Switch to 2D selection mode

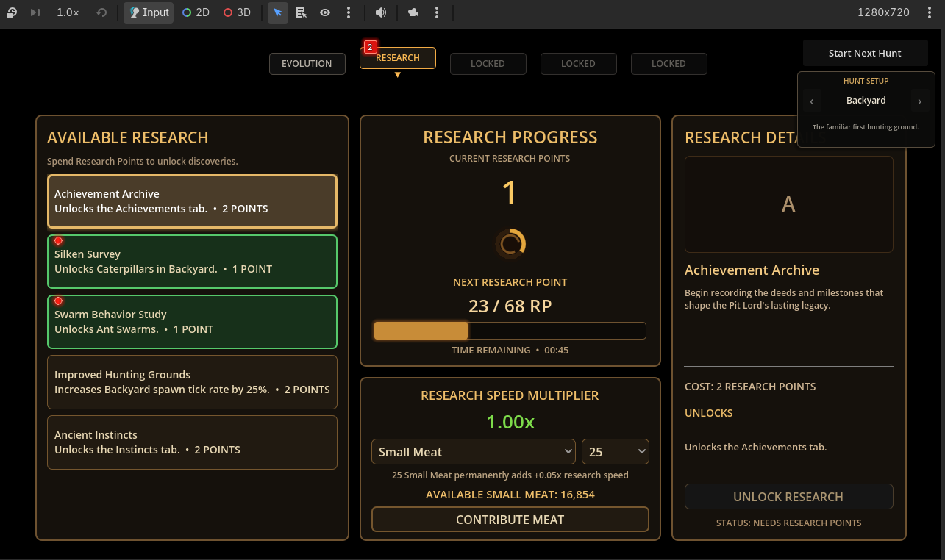(x=196, y=12)
